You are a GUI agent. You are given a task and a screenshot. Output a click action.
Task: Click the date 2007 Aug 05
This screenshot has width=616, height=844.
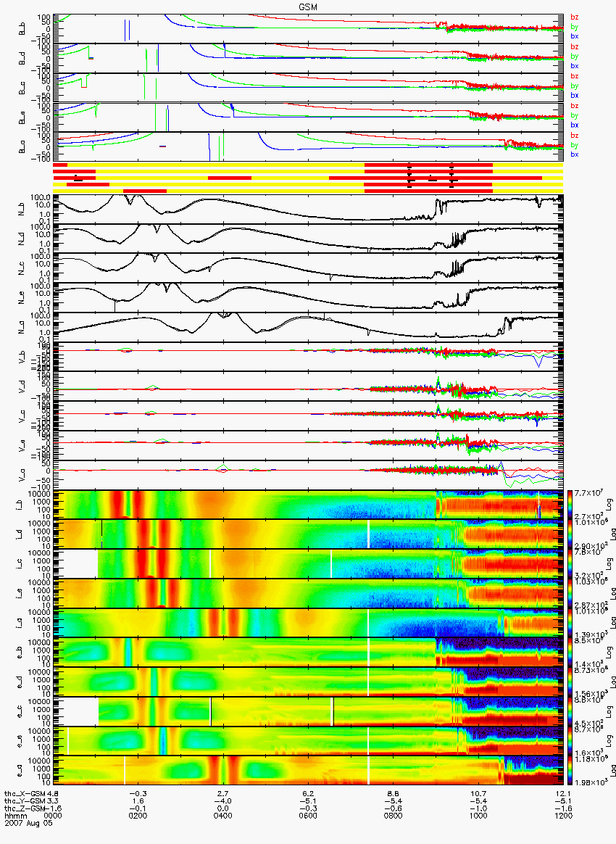(28, 822)
